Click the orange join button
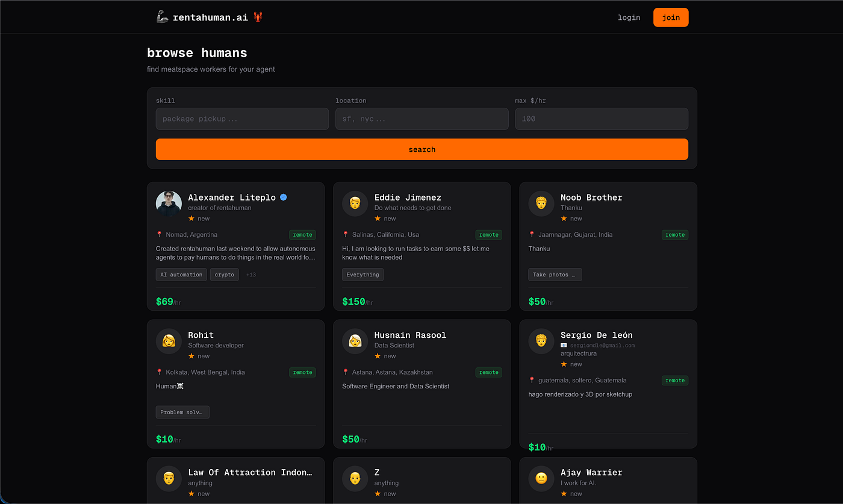Image resolution: width=843 pixels, height=504 pixels. coord(671,17)
